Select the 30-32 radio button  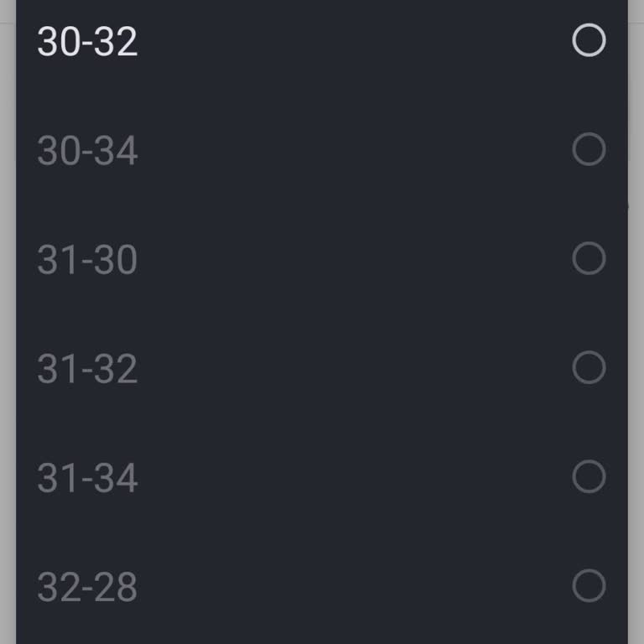point(589,40)
